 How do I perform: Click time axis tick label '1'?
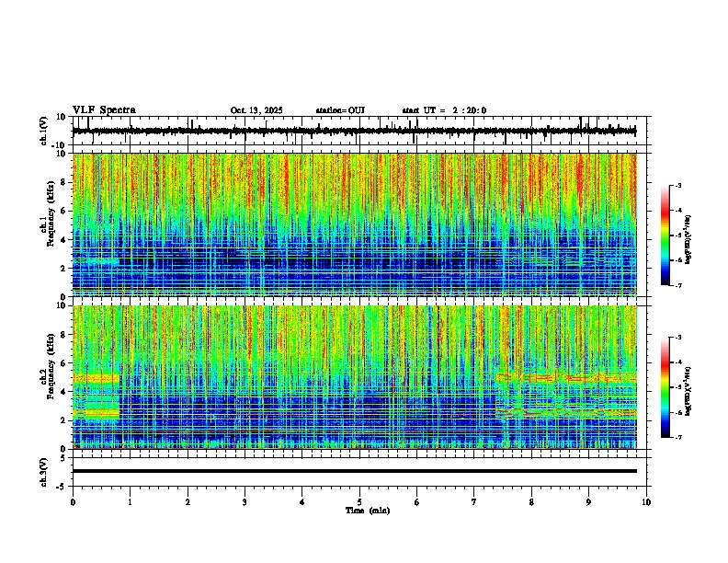[130, 502]
